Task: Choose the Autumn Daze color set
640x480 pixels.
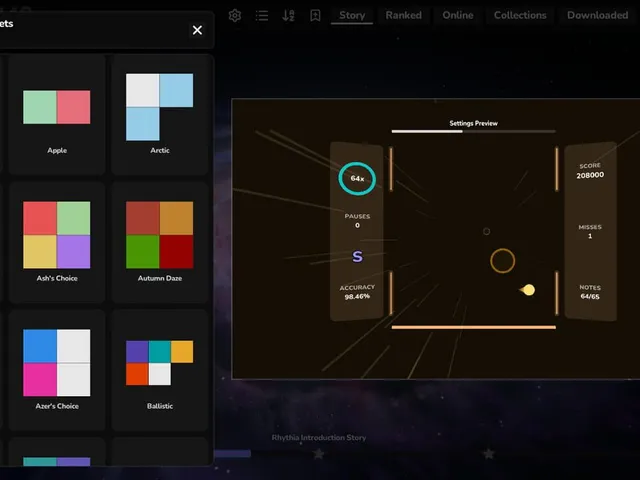Action: click(x=160, y=242)
